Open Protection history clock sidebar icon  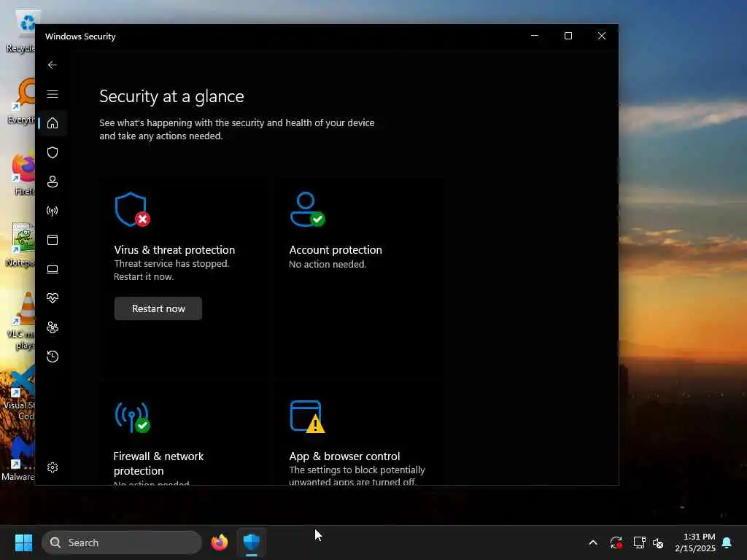point(53,356)
